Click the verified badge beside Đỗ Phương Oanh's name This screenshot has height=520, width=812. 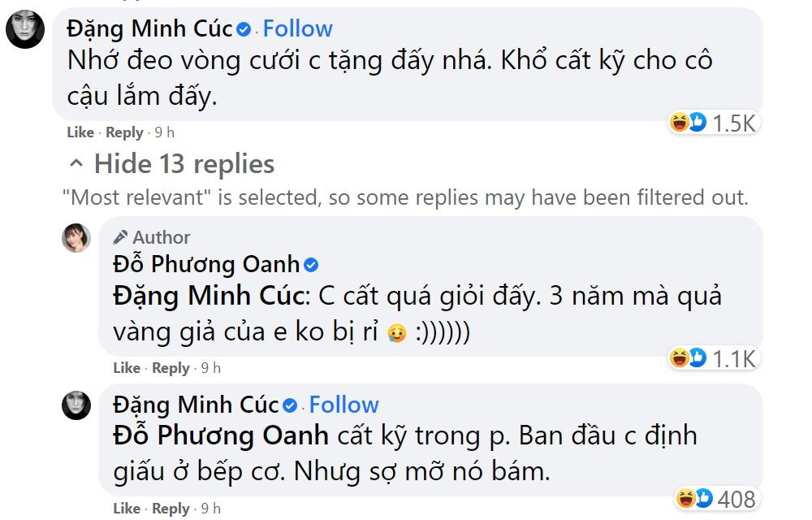pos(311,263)
